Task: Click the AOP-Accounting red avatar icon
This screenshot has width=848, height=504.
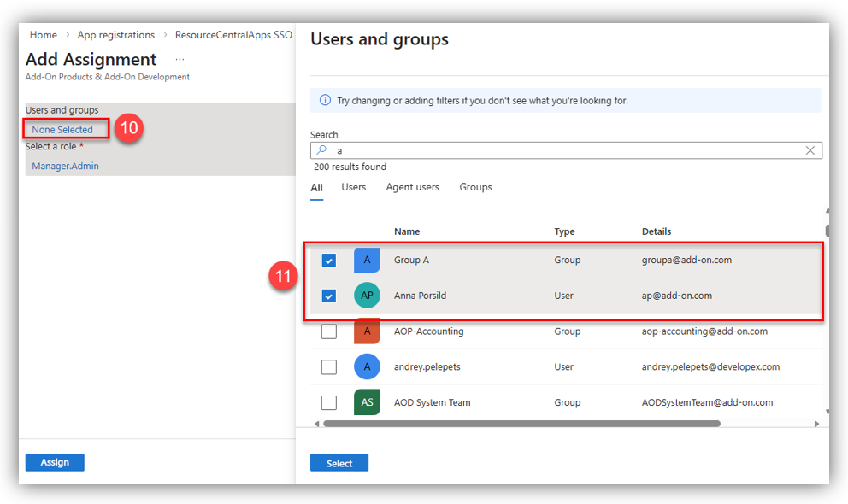Action: click(367, 331)
